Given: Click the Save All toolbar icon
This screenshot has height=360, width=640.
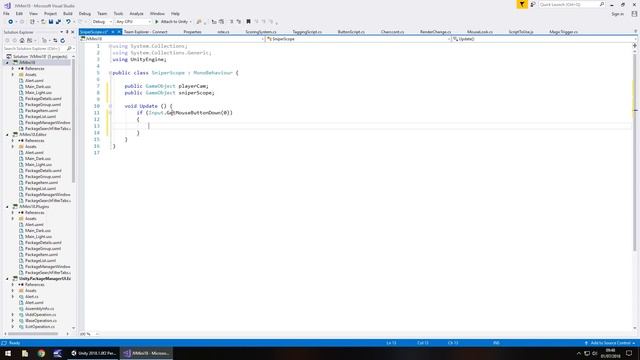Looking at the screenshot, I should (x=58, y=22).
